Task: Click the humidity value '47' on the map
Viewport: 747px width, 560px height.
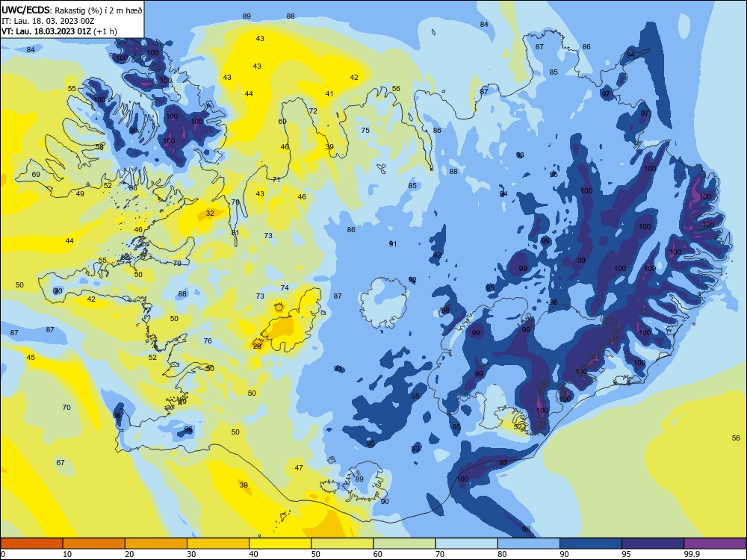Action: point(299,468)
